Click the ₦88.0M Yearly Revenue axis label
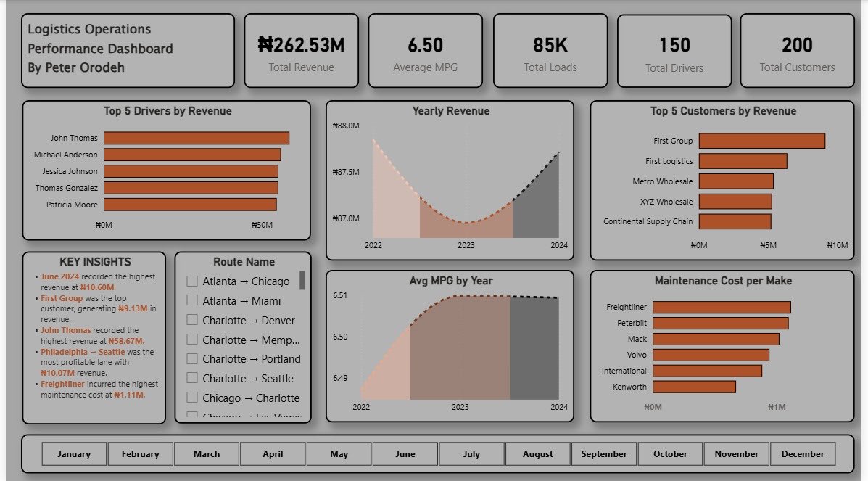Viewport: 868px width, 481px height. (346, 126)
